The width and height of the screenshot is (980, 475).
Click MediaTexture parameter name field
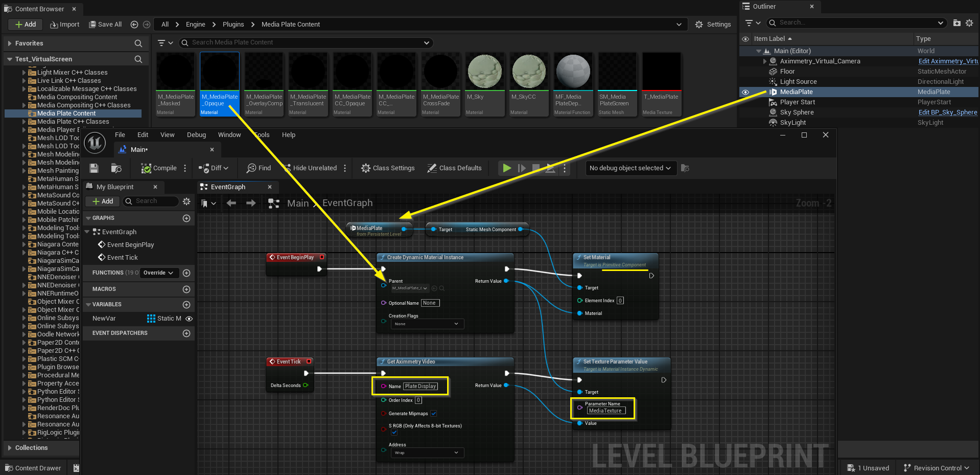[606, 411]
